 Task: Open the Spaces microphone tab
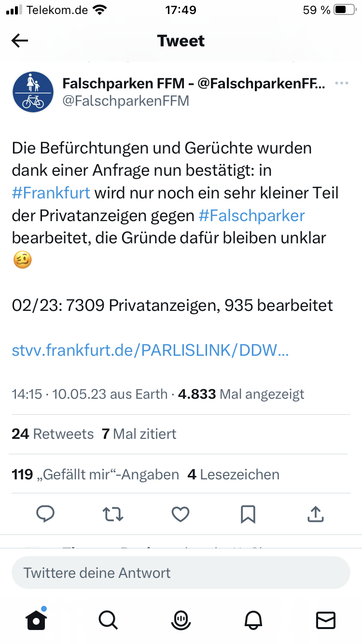[x=181, y=619]
